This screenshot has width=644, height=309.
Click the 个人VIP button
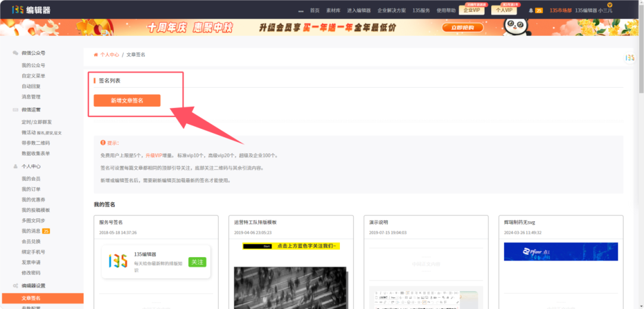click(x=504, y=10)
